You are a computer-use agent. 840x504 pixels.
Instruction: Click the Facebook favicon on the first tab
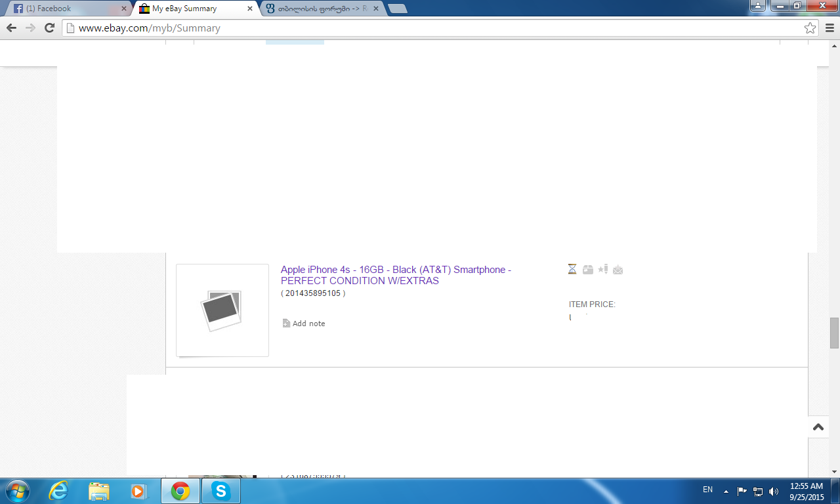pyautogui.click(x=18, y=9)
